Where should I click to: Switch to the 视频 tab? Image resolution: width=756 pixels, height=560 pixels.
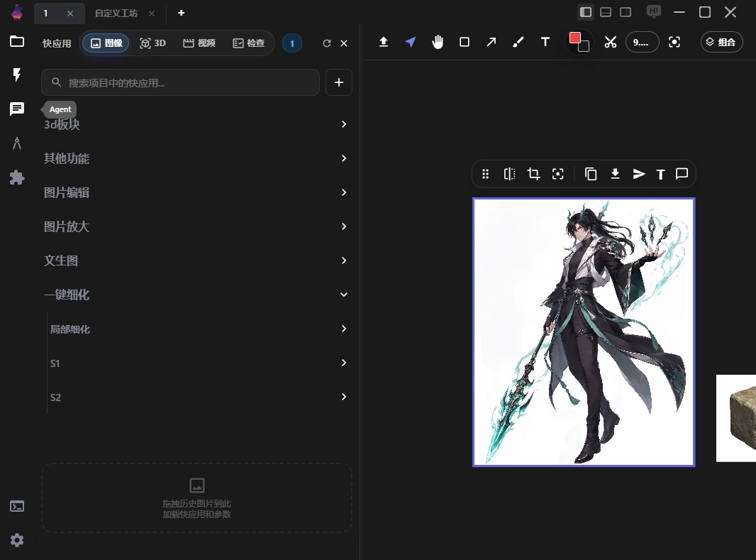[199, 43]
